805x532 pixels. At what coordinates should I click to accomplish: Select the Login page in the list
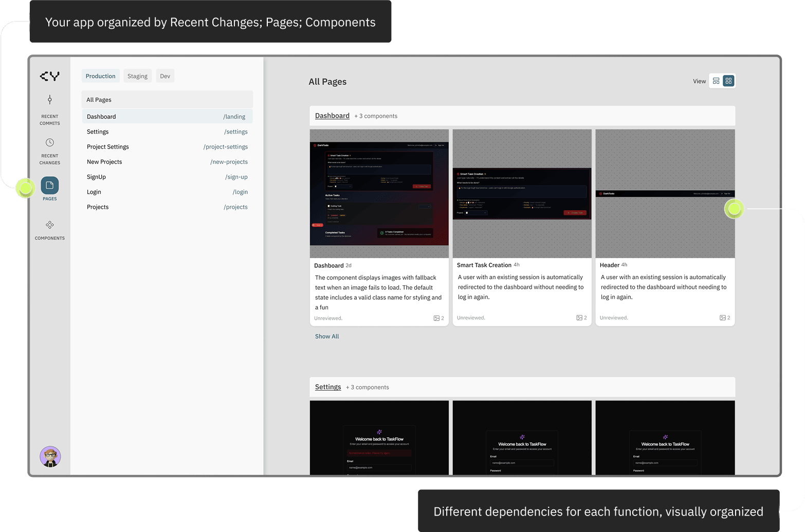[x=94, y=192]
